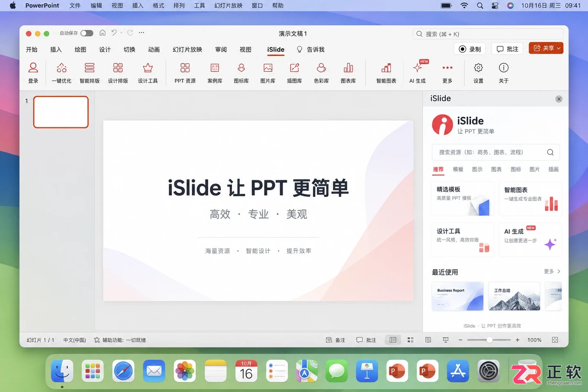The image size is (588, 392).
Task: Open the 共享 share dropdown
Action: coord(546,48)
